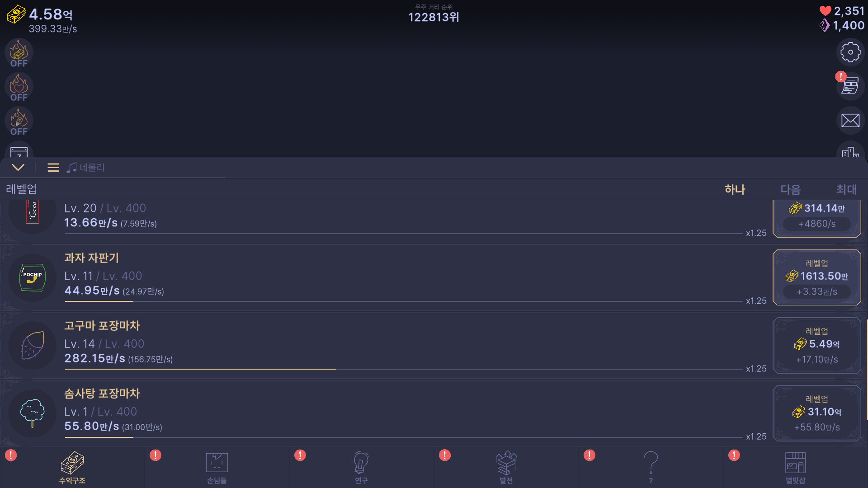Open the news icon with alert badge

(850, 86)
